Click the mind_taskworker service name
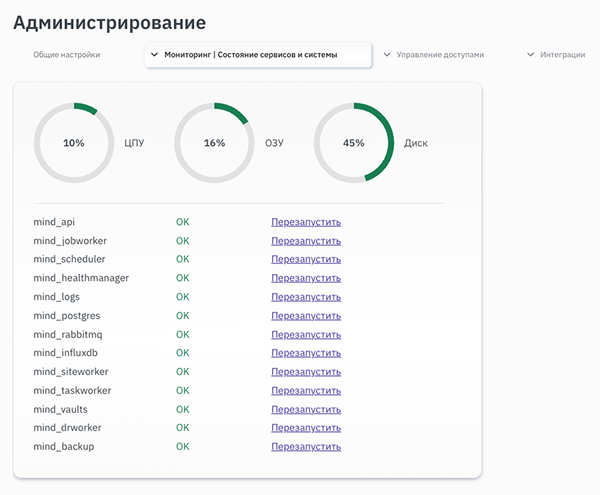The image size is (600, 495). [72, 391]
